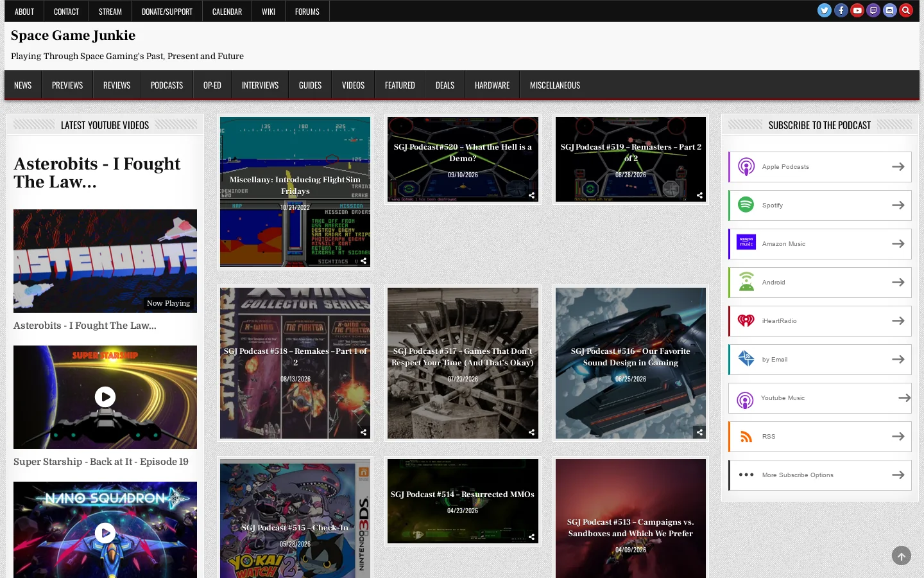Open the Wiki top menu link

click(269, 12)
